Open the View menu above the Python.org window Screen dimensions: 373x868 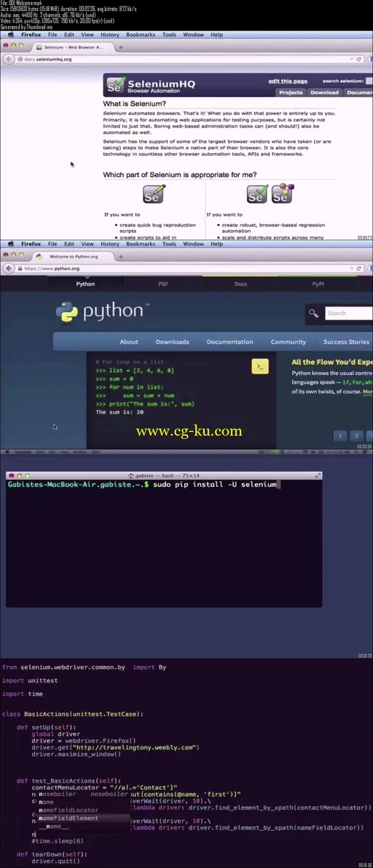point(87,243)
